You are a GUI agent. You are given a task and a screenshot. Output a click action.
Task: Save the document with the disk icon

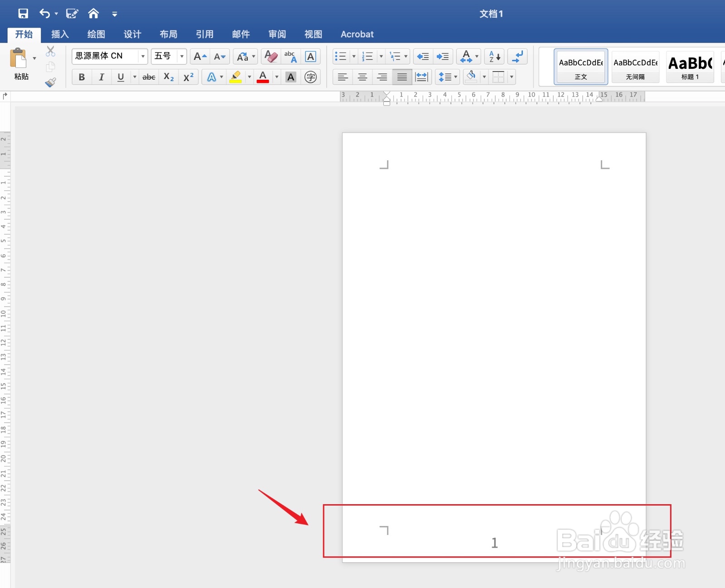(x=23, y=14)
